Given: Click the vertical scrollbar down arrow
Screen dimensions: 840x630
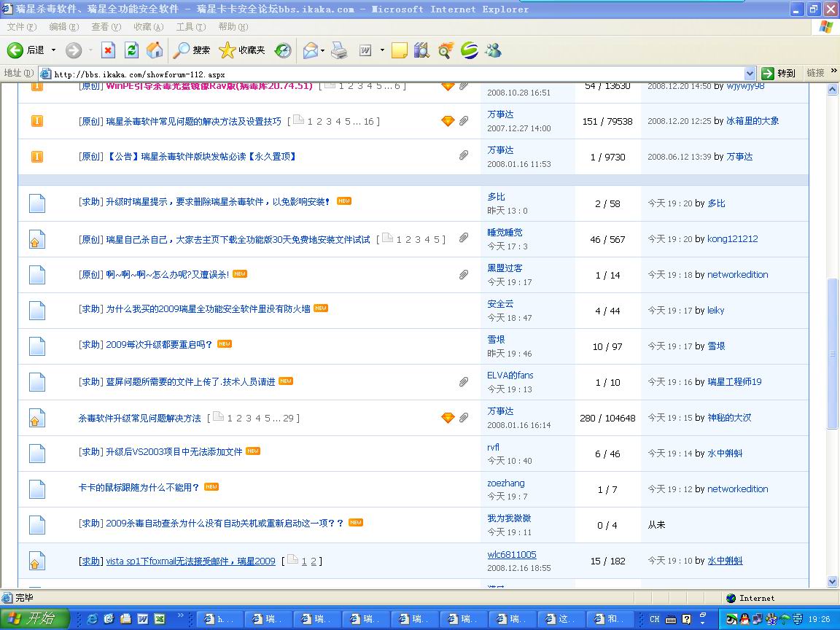Looking at the screenshot, I should [x=833, y=581].
